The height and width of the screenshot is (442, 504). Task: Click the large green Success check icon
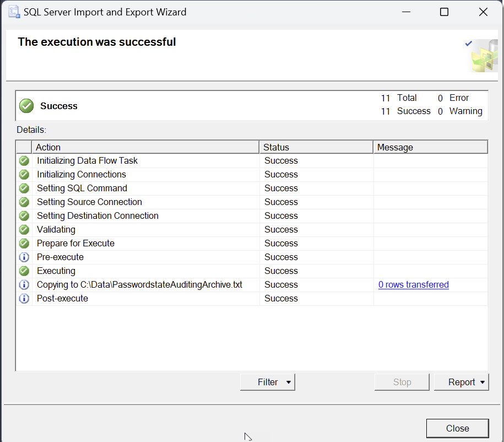(26, 106)
